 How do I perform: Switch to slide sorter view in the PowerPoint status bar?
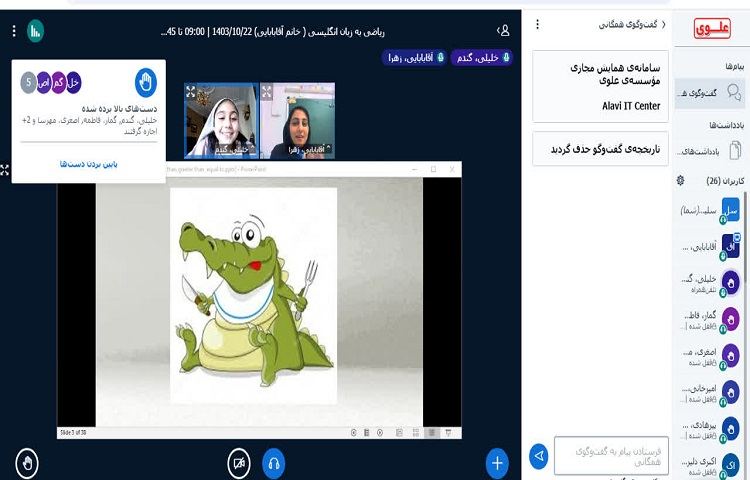pos(416,433)
